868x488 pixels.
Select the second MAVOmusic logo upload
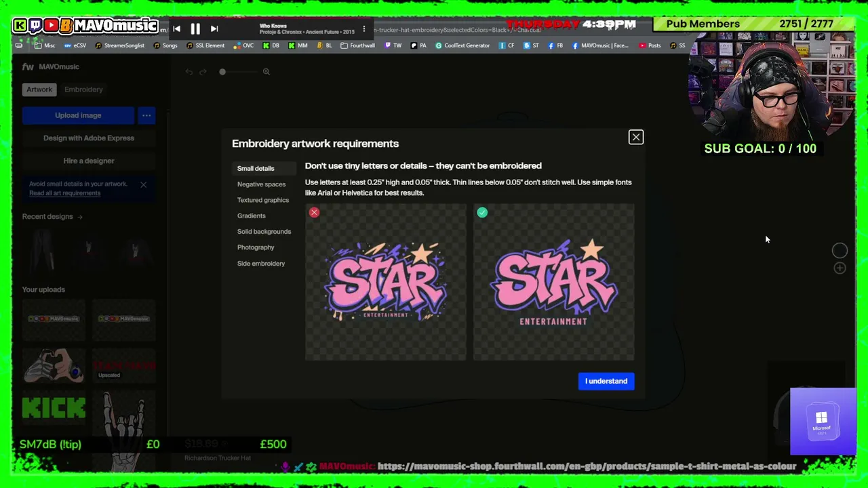[x=124, y=319]
